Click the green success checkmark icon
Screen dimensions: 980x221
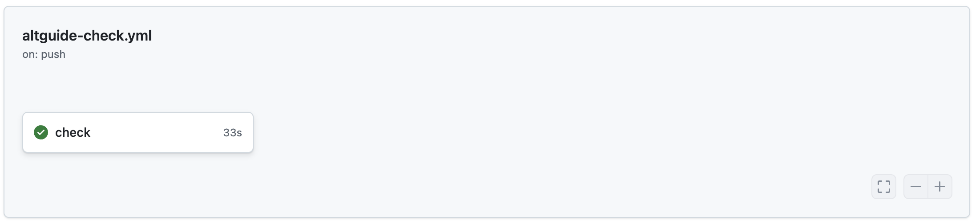[x=41, y=132]
